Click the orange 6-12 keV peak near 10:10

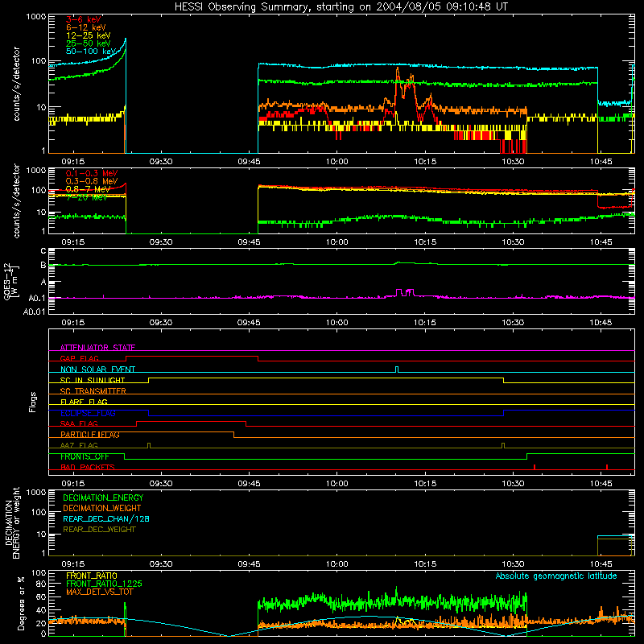pyautogui.click(x=398, y=71)
